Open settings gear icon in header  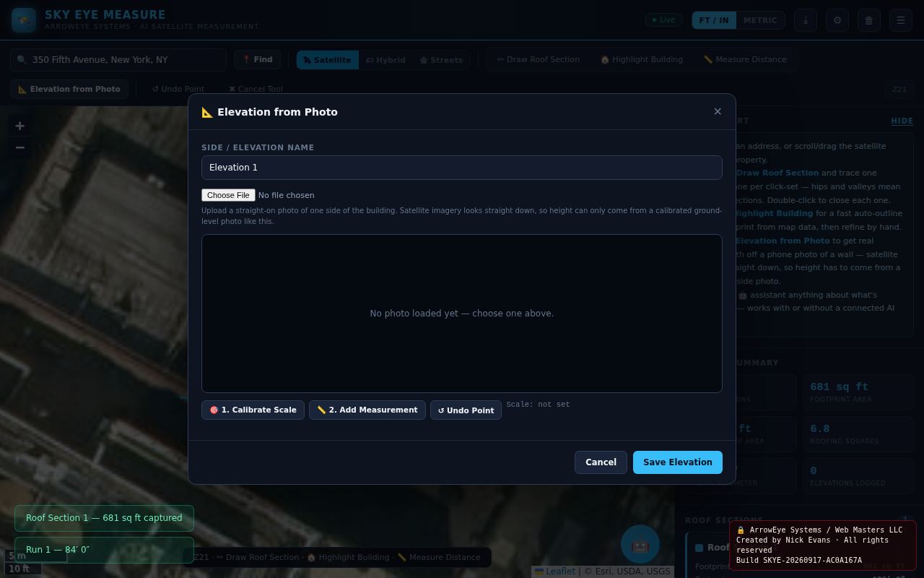point(837,20)
